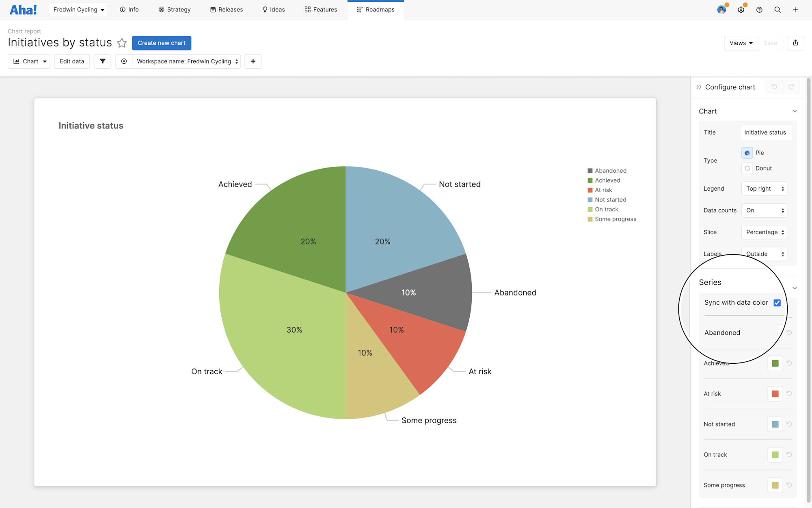Click the Create new chart button
The width and height of the screenshot is (812, 508).
click(161, 43)
